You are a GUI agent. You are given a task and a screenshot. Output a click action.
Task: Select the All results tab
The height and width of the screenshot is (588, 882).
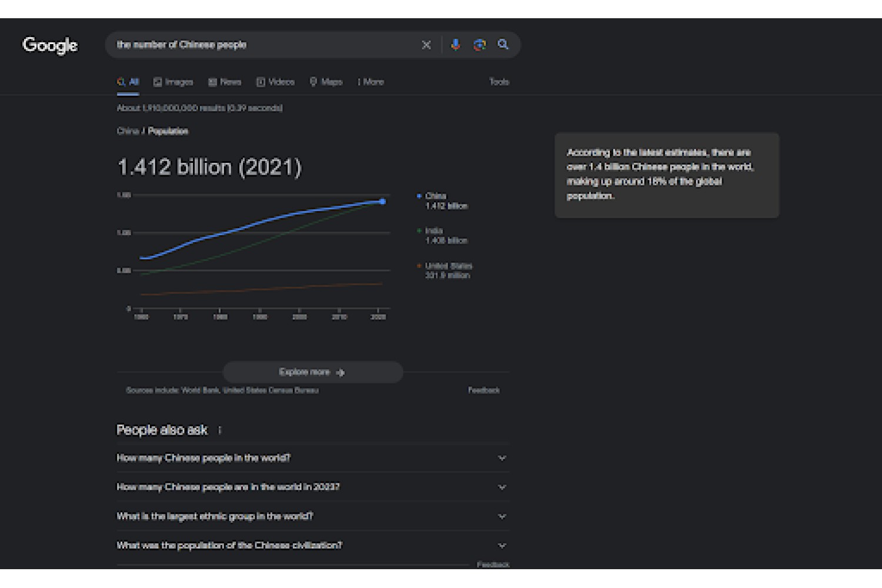pyautogui.click(x=128, y=82)
